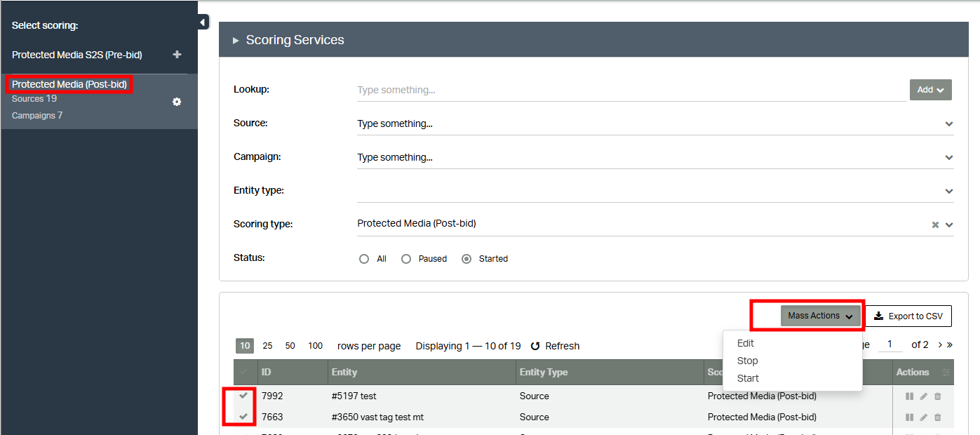Collapse the Scoring Services panel triangle
This screenshot has width=980, height=435.
(x=236, y=41)
